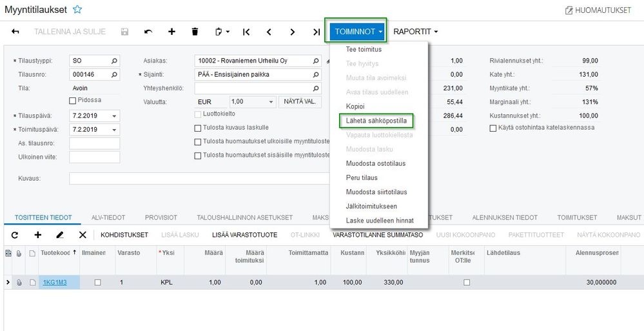Switch to Toimitukset tab

tap(577, 217)
